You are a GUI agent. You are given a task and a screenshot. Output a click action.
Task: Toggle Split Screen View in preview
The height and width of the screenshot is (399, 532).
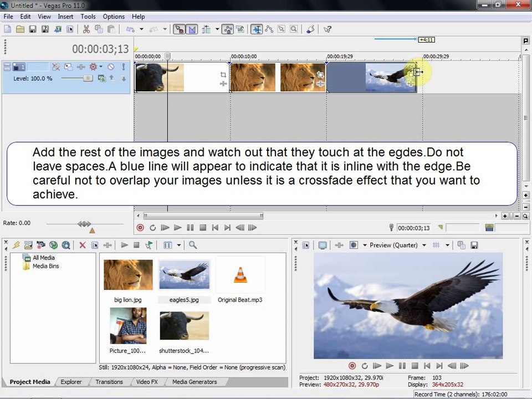tap(354, 245)
